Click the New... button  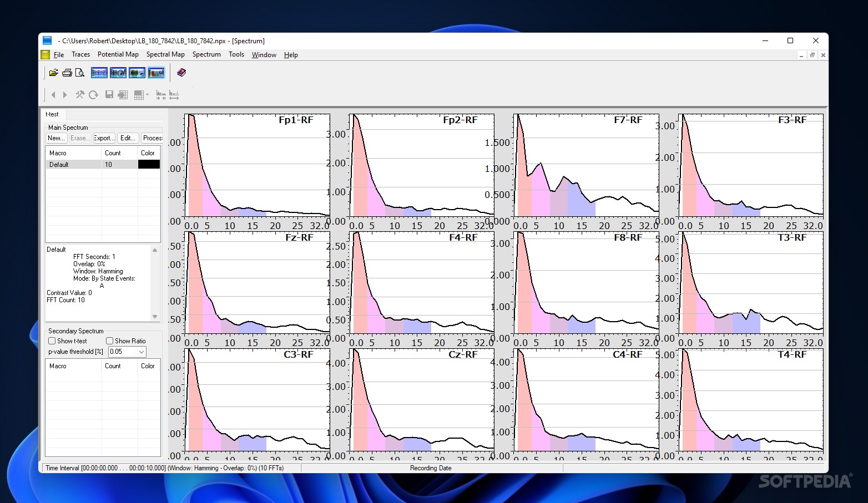pos(55,138)
